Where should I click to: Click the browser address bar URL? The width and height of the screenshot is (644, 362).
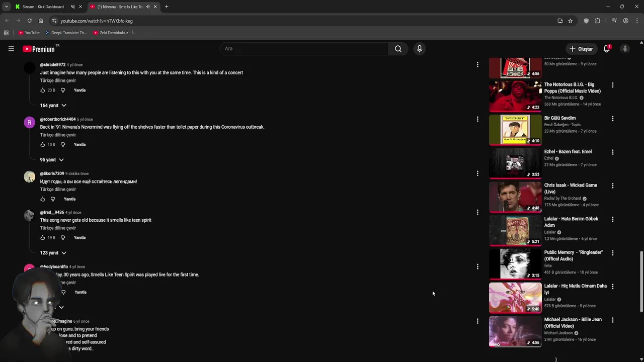(x=97, y=21)
